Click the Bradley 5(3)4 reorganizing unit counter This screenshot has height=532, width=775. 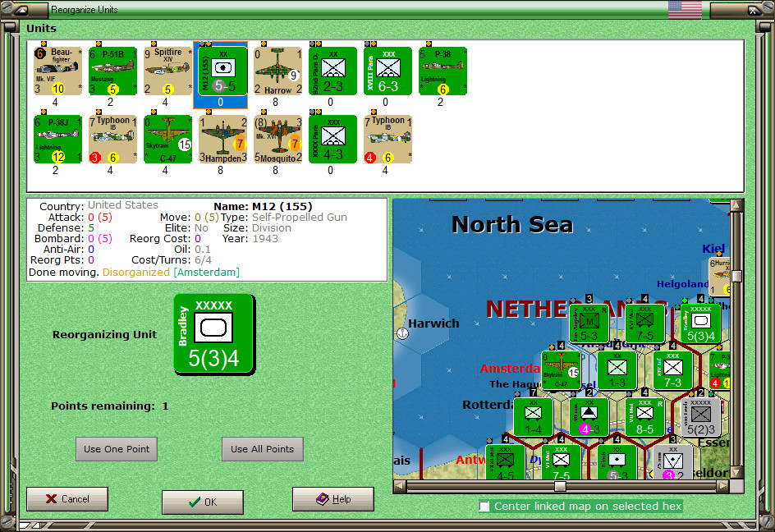tap(214, 334)
